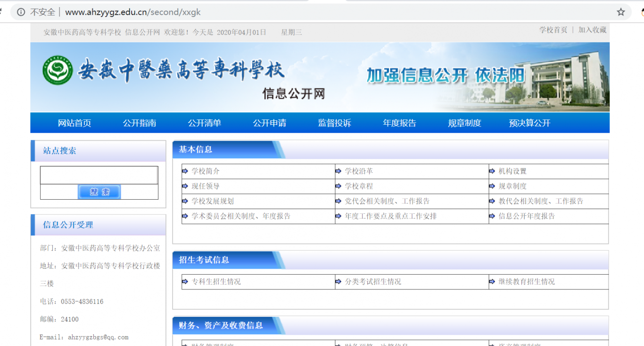The width and height of the screenshot is (644, 346).
Task: Click arrow icon beside 分类考试招生情况
Action: (x=339, y=282)
